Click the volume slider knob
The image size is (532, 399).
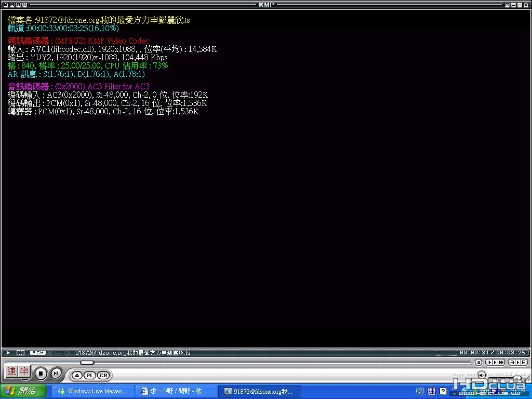tap(517, 378)
